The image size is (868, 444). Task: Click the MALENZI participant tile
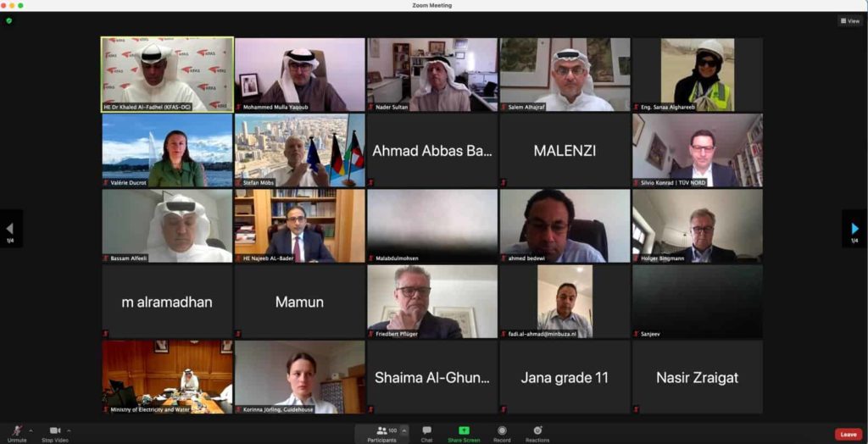pyautogui.click(x=565, y=151)
